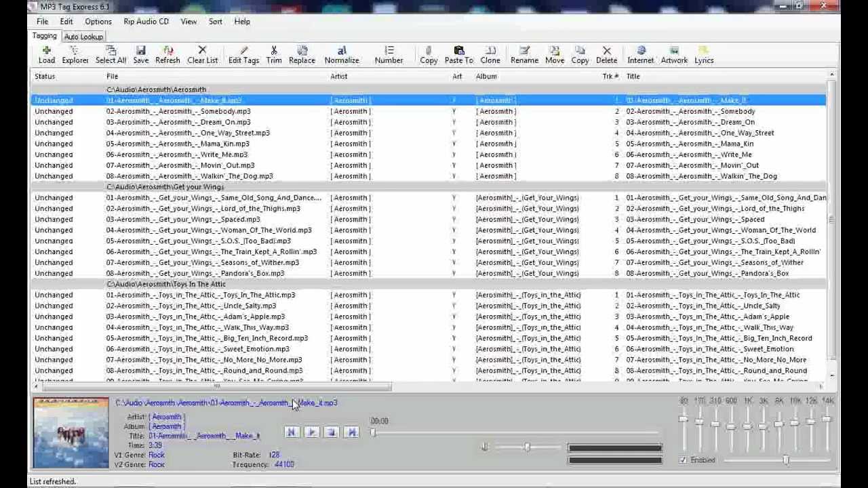The height and width of the screenshot is (488, 868).
Task: Switch to the Auto Lookup tab
Action: tap(83, 37)
